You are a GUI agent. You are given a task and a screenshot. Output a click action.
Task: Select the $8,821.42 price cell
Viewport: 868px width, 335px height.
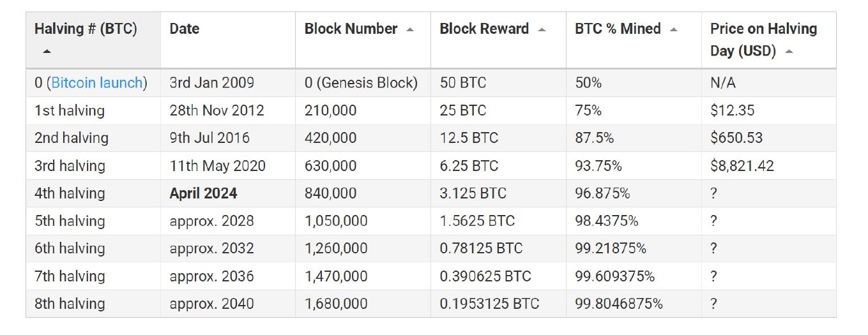pos(742,166)
